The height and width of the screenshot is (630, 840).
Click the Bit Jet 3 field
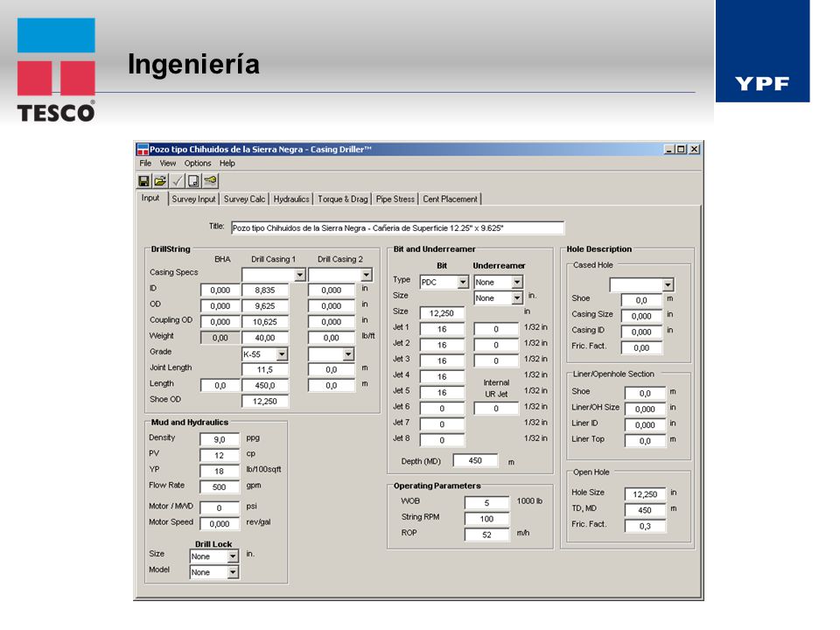pos(441,361)
